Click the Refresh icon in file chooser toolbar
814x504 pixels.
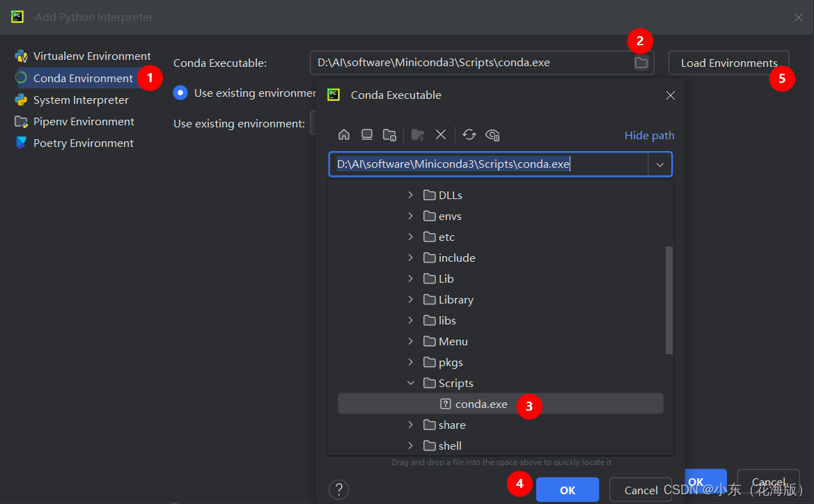pos(469,135)
